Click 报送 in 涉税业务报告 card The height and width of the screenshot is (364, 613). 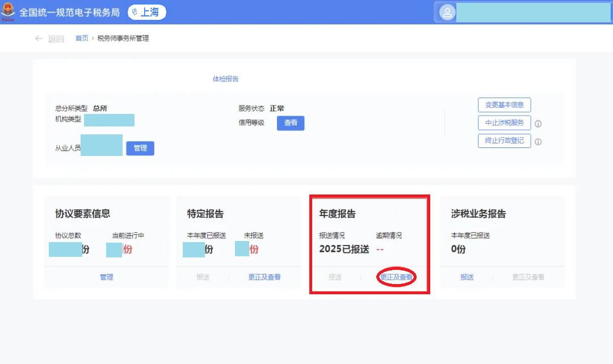point(467,277)
